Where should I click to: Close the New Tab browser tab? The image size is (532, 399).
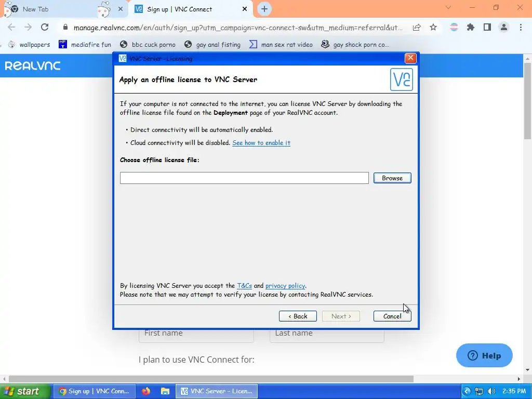click(x=121, y=9)
